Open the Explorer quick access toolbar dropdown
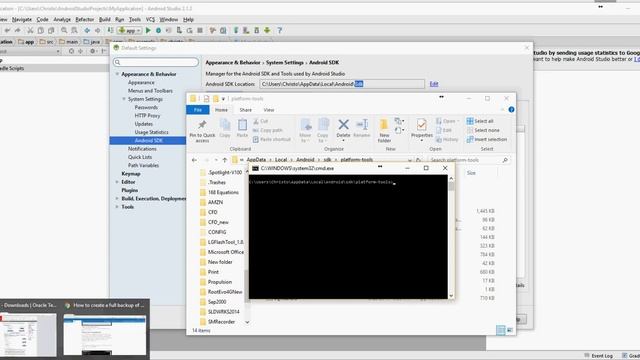Viewport: 640px width, 360px height. tap(223, 99)
